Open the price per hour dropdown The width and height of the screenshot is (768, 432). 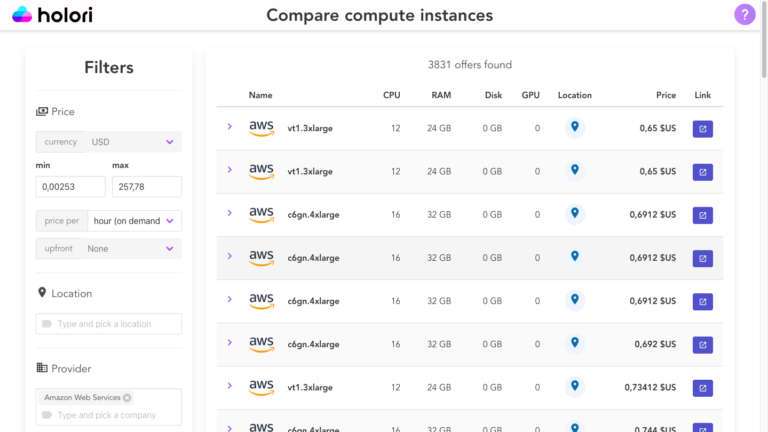(x=134, y=220)
